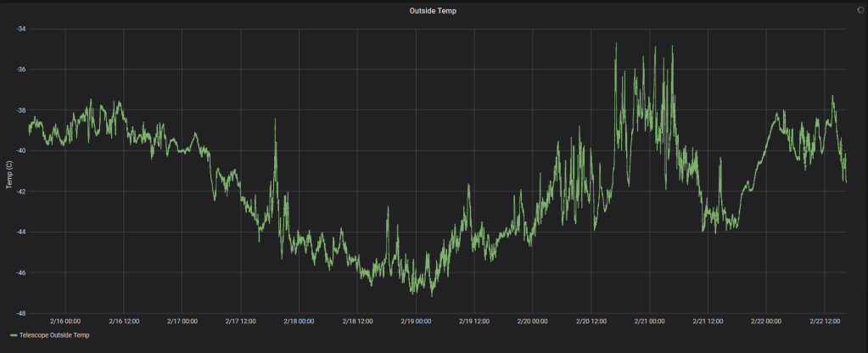Click the loading spinner icon in panel corner
This screenshot has height=353, width=868.
pos(860,10)
